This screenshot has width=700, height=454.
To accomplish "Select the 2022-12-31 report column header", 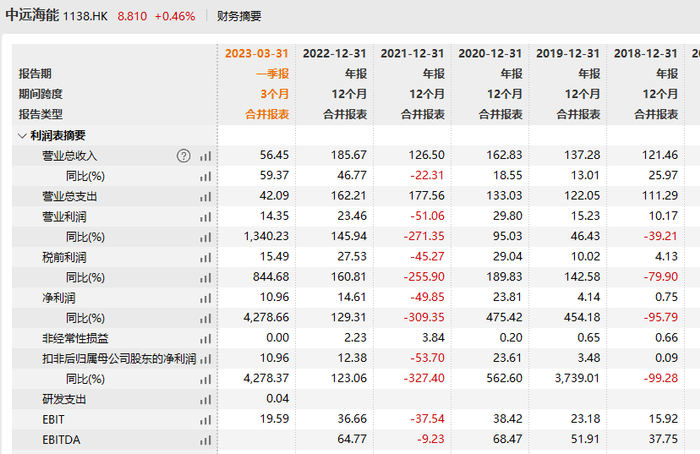I will coord(334,54).
